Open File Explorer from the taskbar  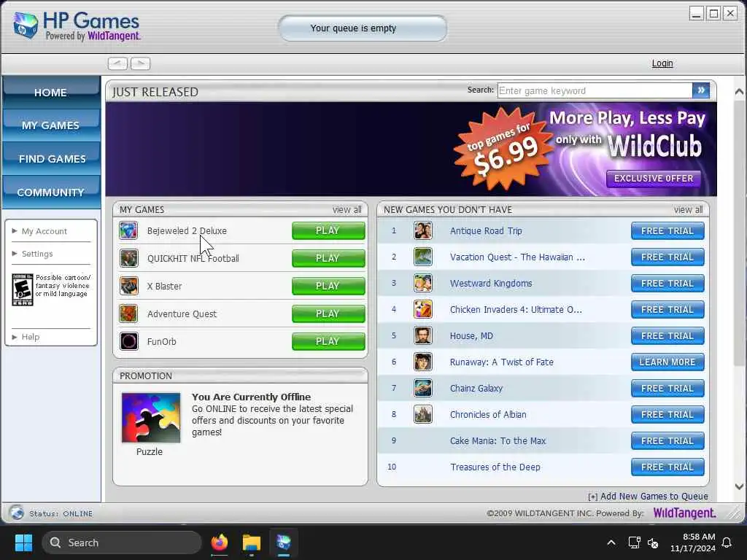(251, 542)
